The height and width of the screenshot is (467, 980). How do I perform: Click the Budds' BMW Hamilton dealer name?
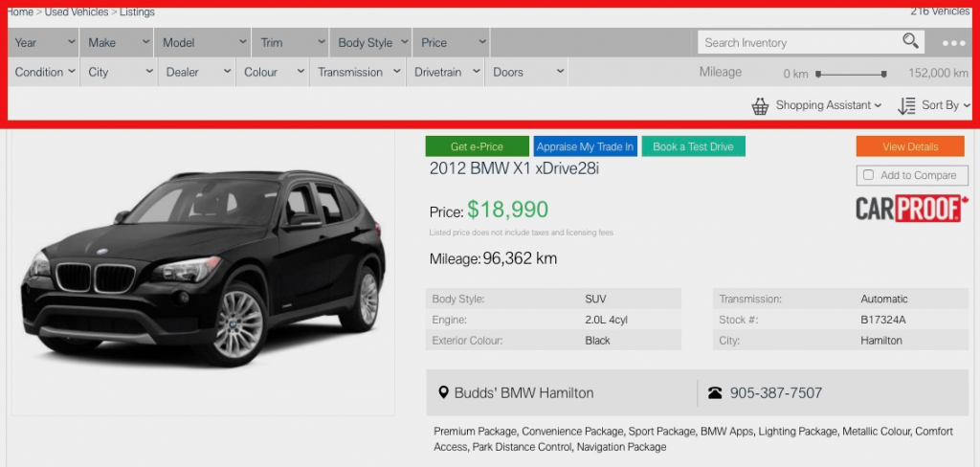(523, 392)
